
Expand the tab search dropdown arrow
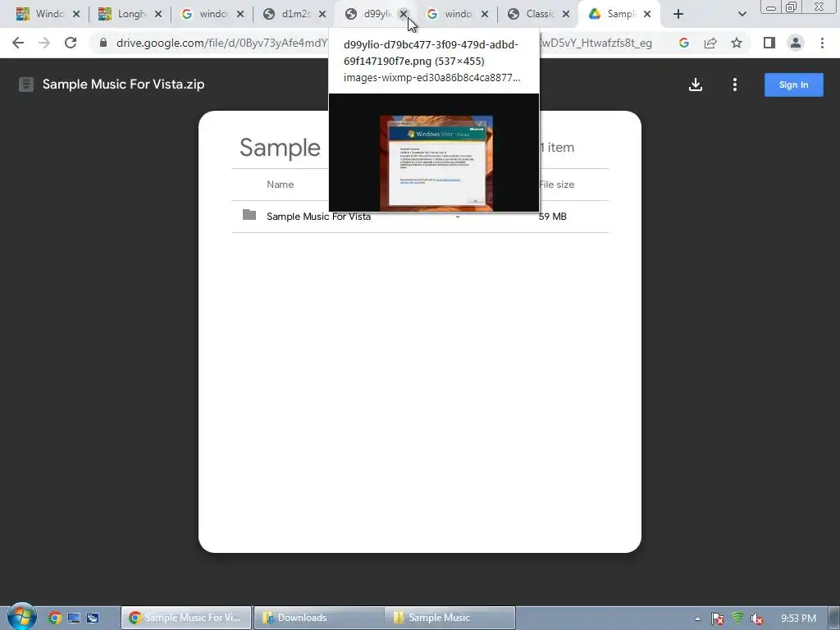click(742, 15)
